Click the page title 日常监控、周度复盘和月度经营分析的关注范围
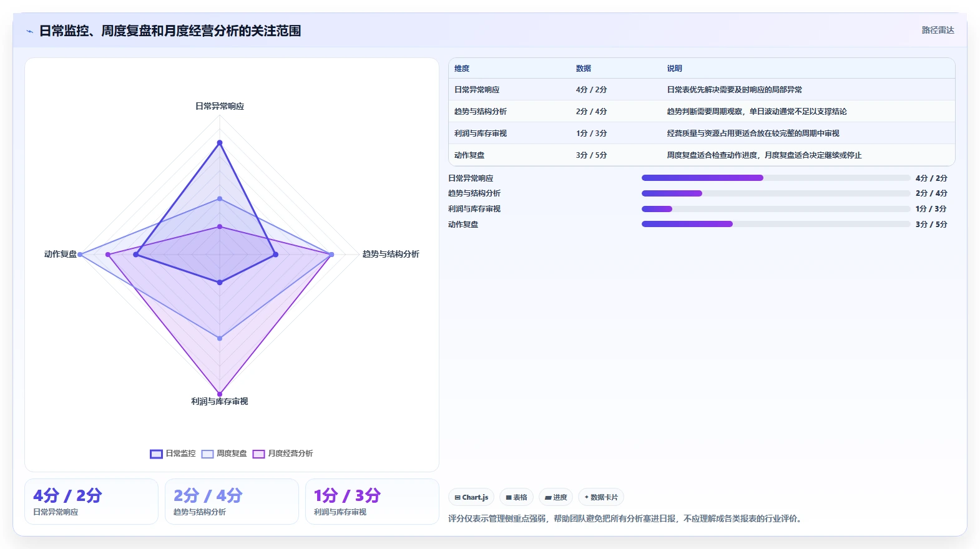 (x=170, y=31)
